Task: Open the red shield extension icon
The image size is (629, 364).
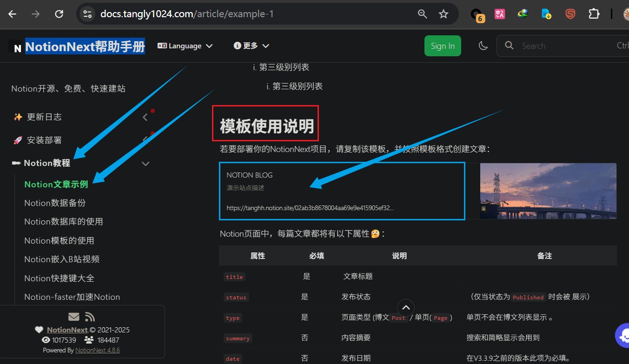Action: coord(570,14)
